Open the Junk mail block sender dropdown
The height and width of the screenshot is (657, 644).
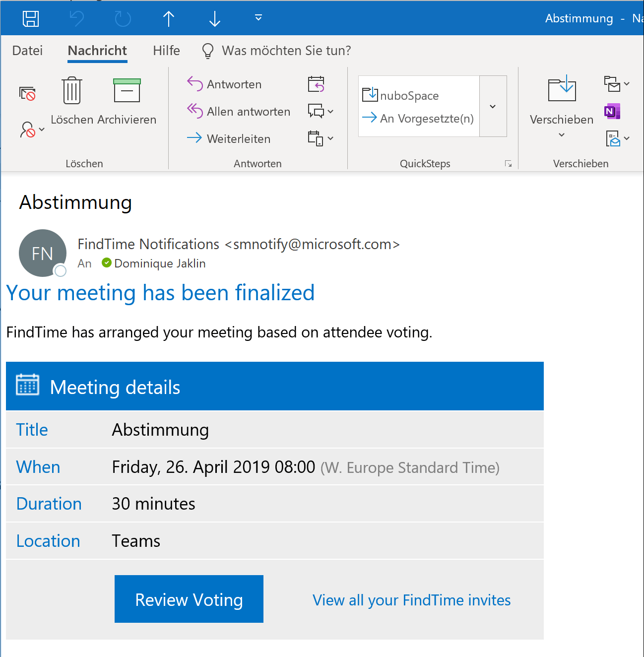(32, 130)
